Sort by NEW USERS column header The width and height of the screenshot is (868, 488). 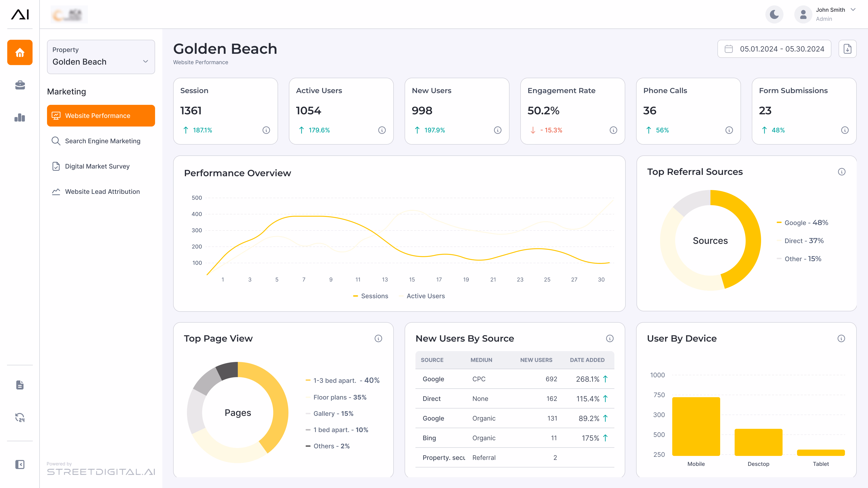(x=536, y=360)
